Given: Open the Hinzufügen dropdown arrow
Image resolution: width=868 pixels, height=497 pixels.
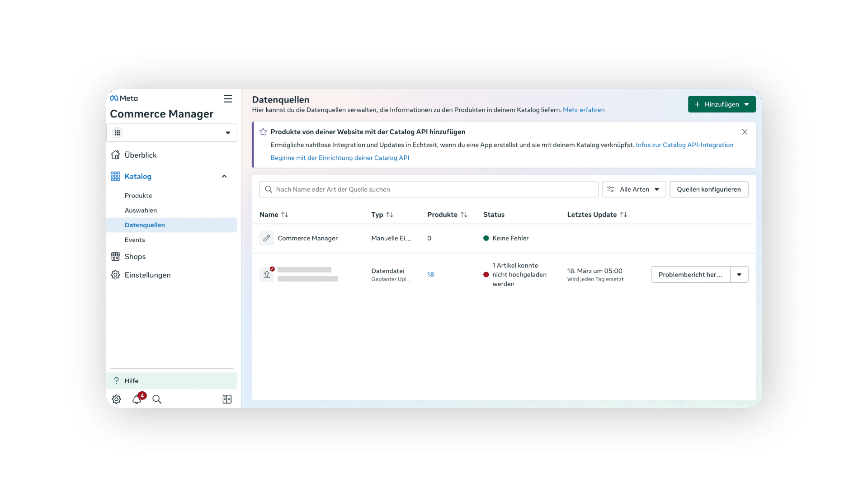Looking at the screenshot, I should [x=747, y=104].
